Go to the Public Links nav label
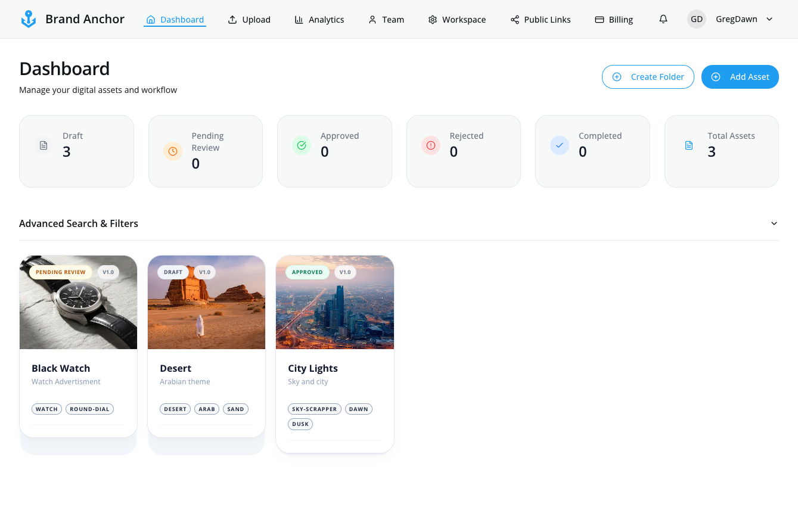This screenshot has height=532, width=798. tap(548, 20)
